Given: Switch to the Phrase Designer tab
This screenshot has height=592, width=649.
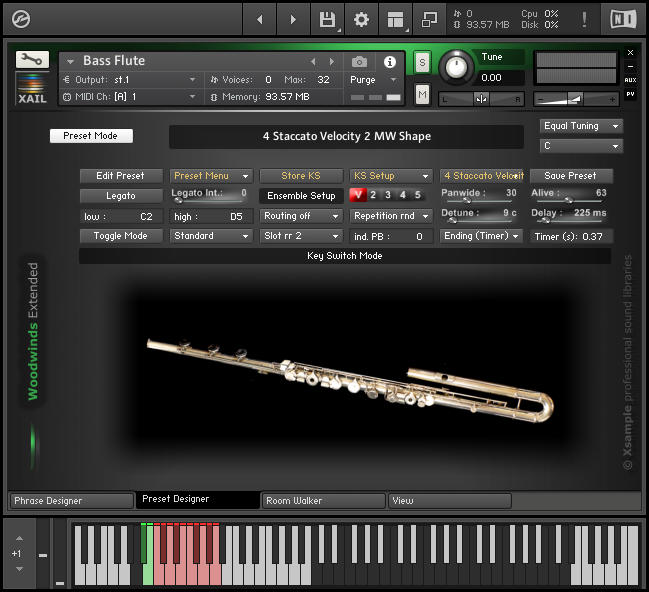Looking at the screenshot, I should (x=70, y=500).
